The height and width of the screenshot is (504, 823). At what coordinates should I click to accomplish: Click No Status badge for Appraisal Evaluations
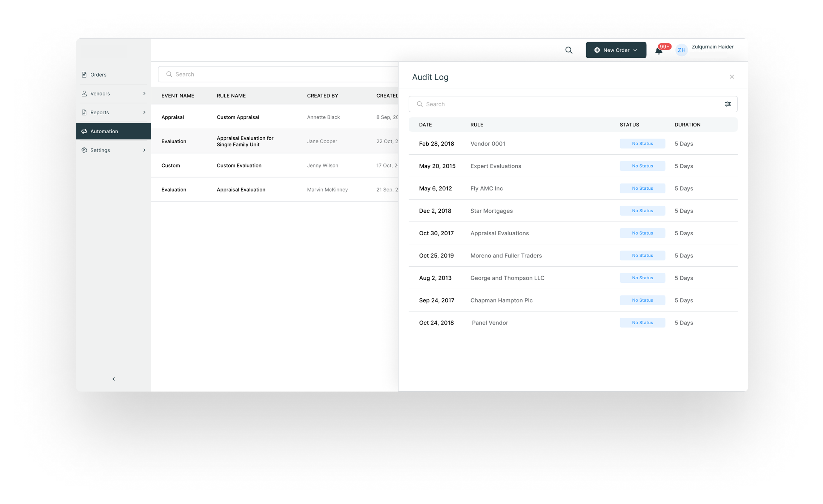point(642,233)
